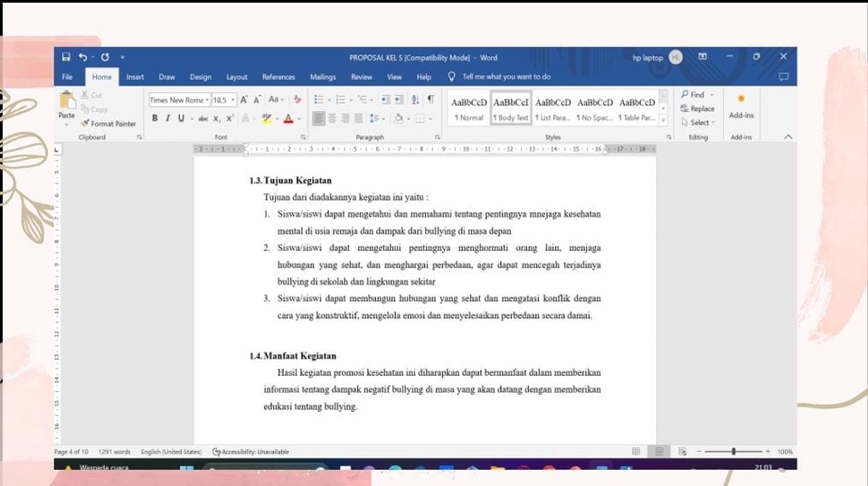
Task: Open the File tab
Action: tap(68, 77)
